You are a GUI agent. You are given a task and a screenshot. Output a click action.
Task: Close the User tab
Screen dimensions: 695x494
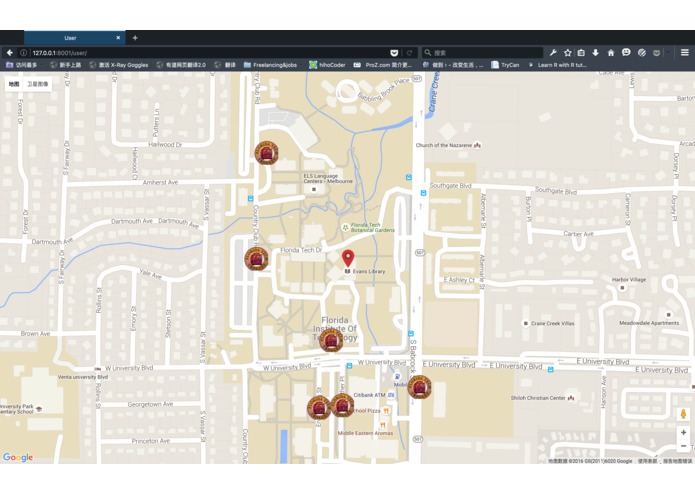click(x=118, y=38)
